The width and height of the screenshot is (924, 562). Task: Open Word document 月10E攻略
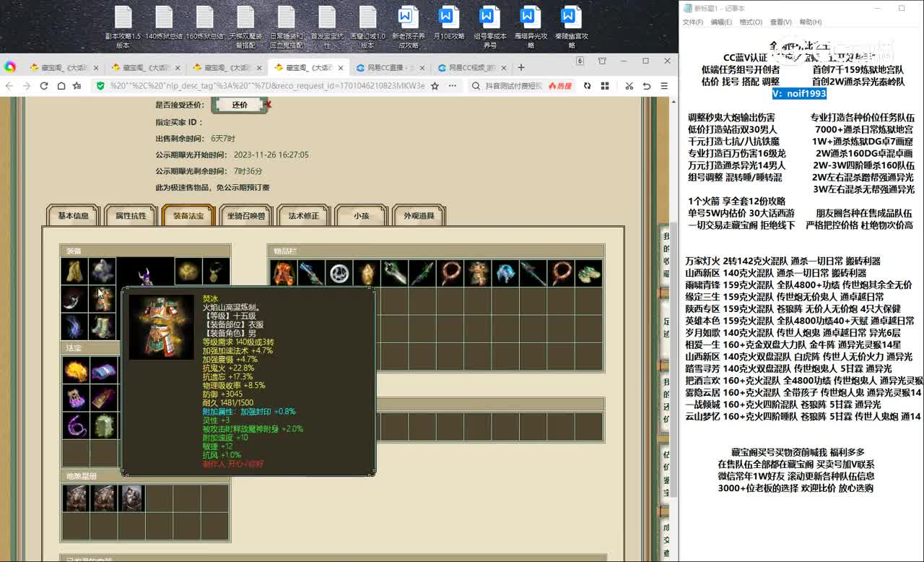pyautogui.click(x=448, y=23)
